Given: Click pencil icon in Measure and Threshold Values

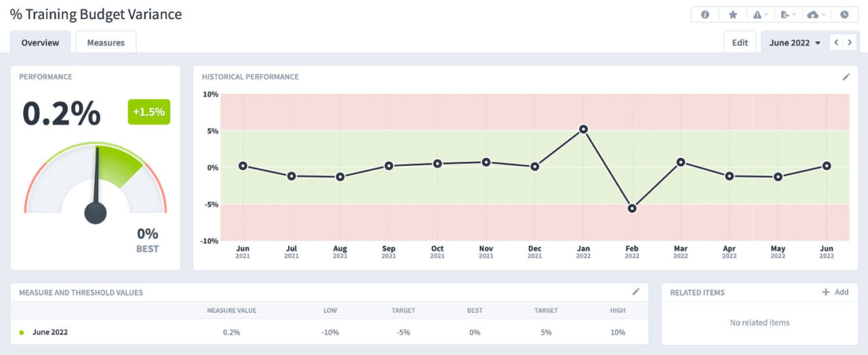Looking at the screenshot, I should pyautogui.click(x=636, y=292).
